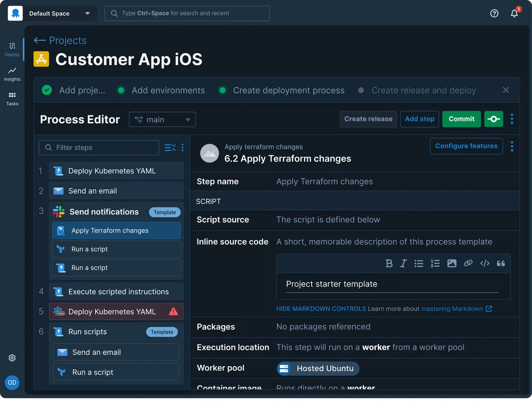Viewport: 532px width, 402px height.
Task: Click the Slack icon on Send notifications
Action: 59,211
